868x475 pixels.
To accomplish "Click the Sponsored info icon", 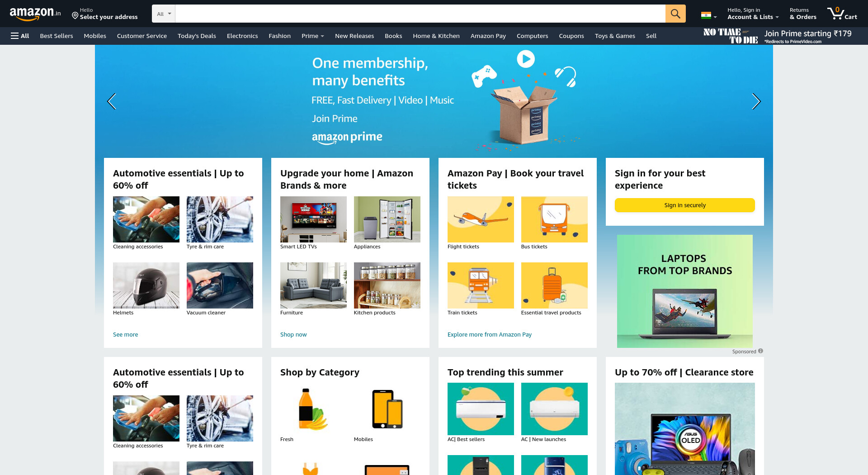I will click(x=760, y=351).
